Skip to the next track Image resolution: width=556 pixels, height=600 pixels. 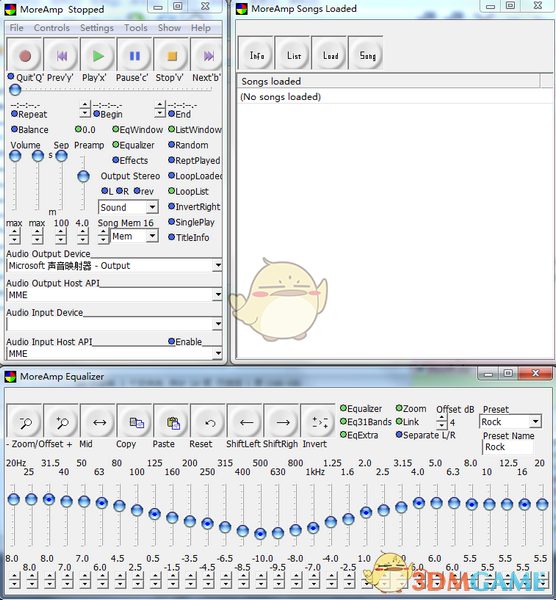208,56
